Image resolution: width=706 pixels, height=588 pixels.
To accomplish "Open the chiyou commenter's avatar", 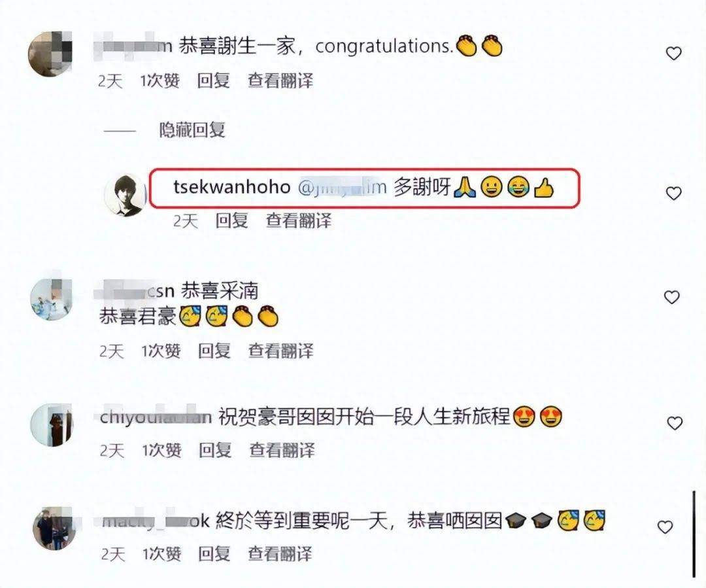I will coord(52,425).
